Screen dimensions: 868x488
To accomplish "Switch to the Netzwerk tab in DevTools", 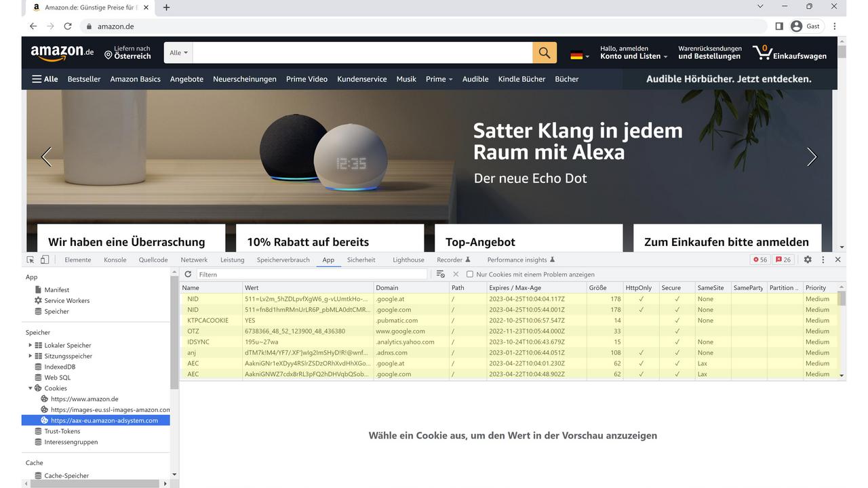I will pos(194,260).
